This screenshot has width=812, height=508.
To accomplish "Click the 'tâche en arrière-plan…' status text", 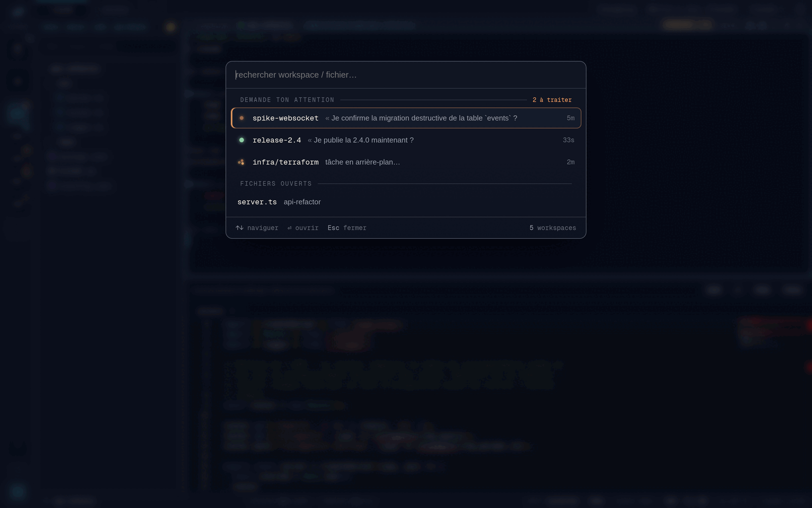I will click(363, 162).
